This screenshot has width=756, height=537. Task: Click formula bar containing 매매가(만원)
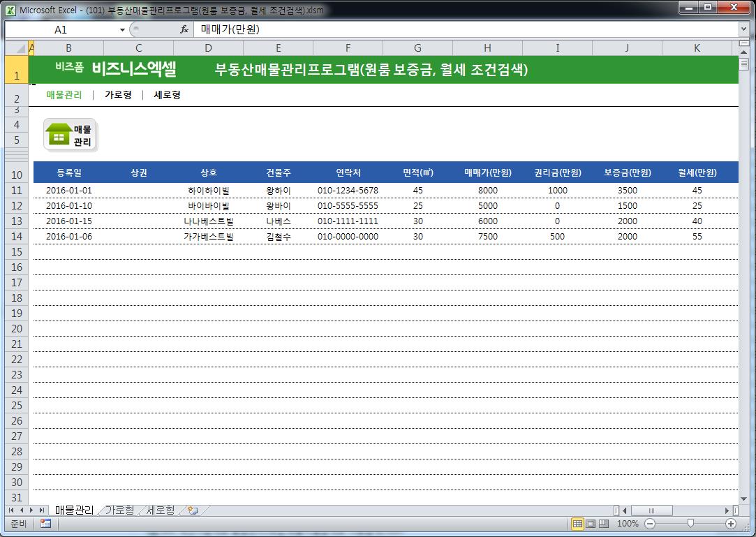coord(466,29)
